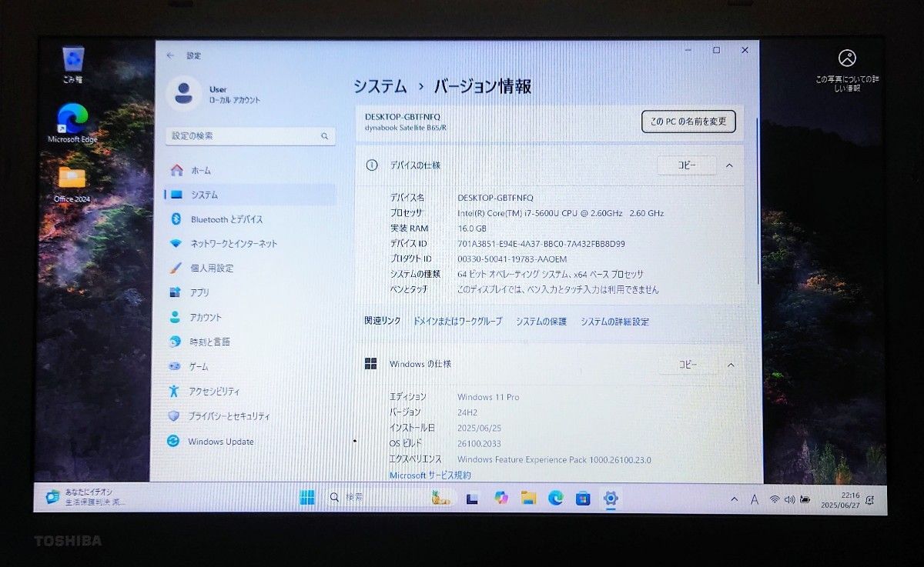924x567 pixels.
Task: Open プライバシーとセキュリティ in the sidebar
Action: click(x=250, y=416)
